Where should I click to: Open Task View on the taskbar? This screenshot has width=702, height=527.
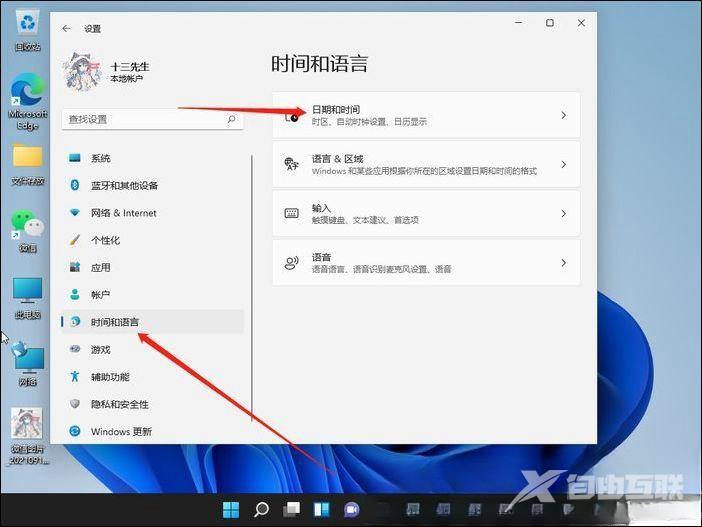[x=291, y=510]
